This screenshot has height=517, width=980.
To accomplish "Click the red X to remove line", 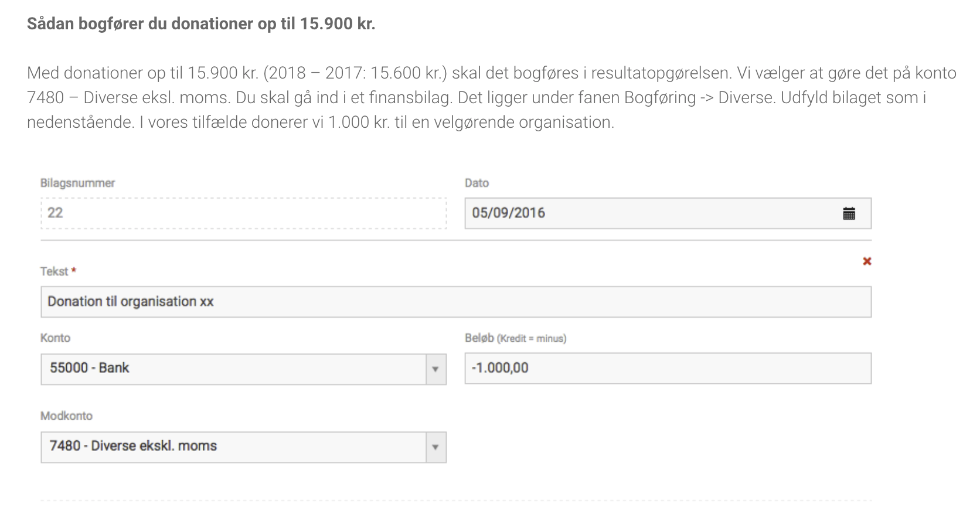I will point(867,261).
